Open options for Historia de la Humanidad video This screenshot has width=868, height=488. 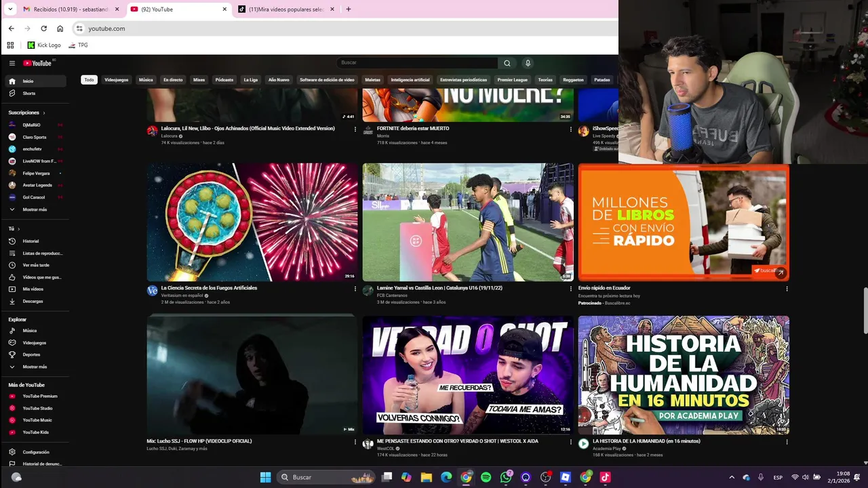787,442
